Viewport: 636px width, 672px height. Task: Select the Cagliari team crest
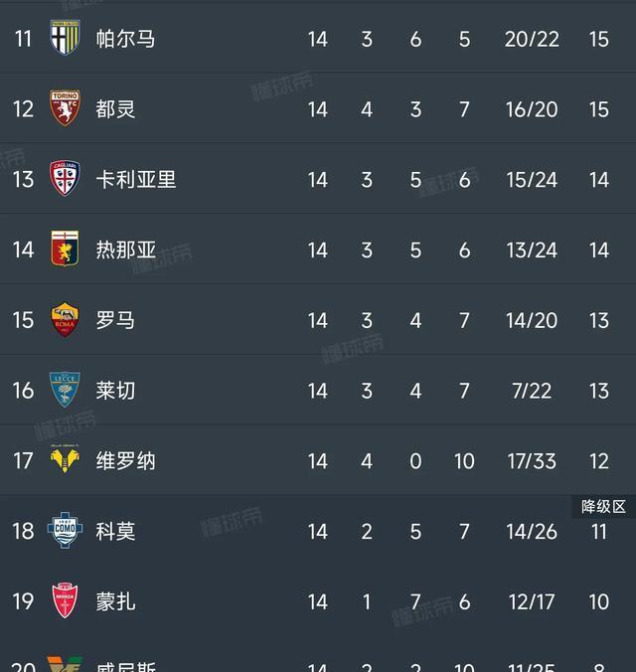65,178
